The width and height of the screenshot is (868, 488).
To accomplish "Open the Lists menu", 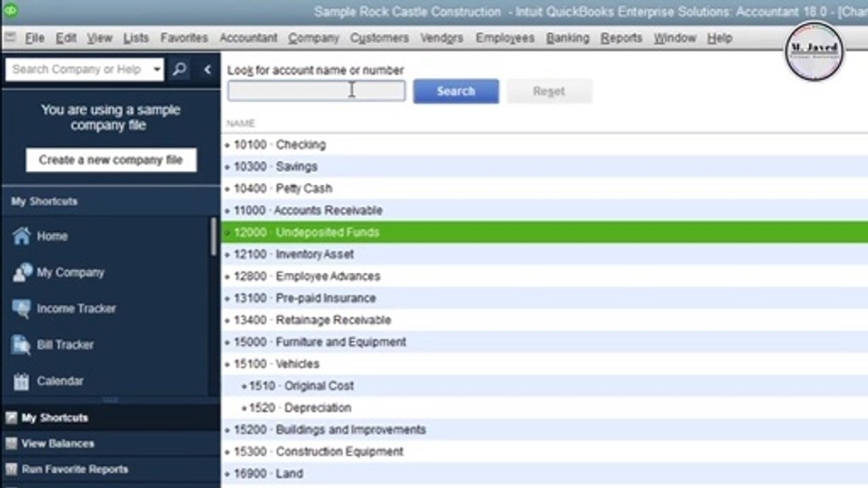I will 136,38.
